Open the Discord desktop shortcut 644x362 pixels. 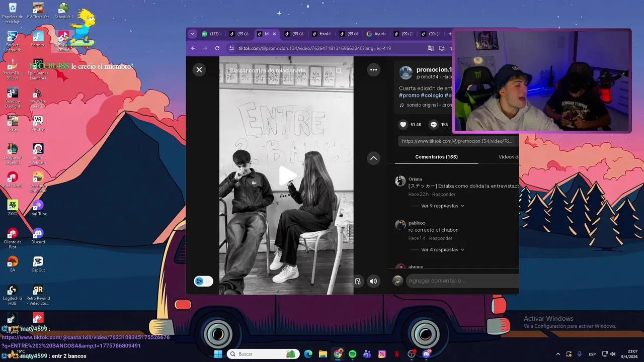click(38, 236)
